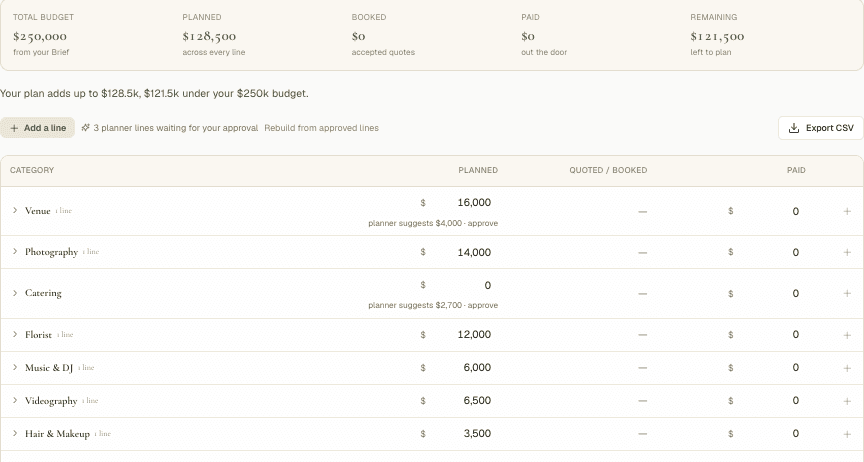Click the plus icon in Photography row
Screen dimensions: 864x462
[x=847, y=253]
